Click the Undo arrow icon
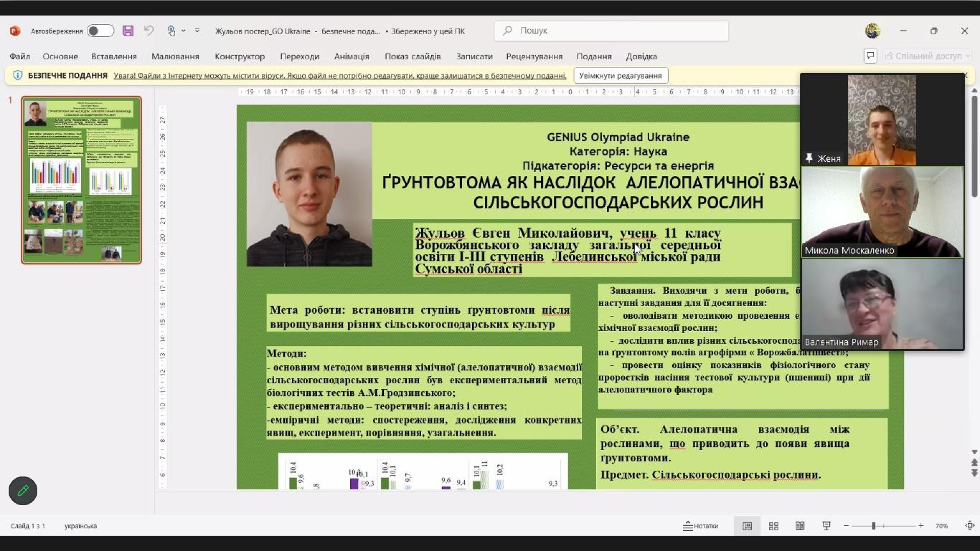Image resolution: width=980 pixels, height=551 pixels. 149,31
